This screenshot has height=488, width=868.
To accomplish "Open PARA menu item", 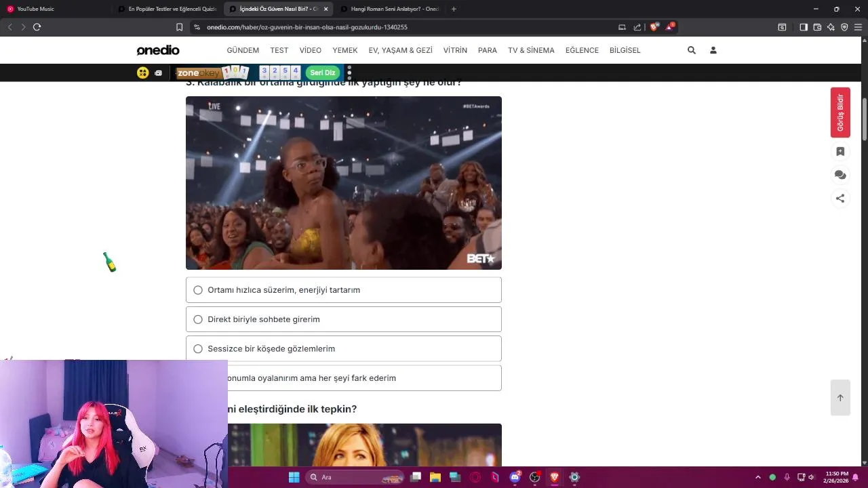I will pyautogui.click(x=488, y=50).
